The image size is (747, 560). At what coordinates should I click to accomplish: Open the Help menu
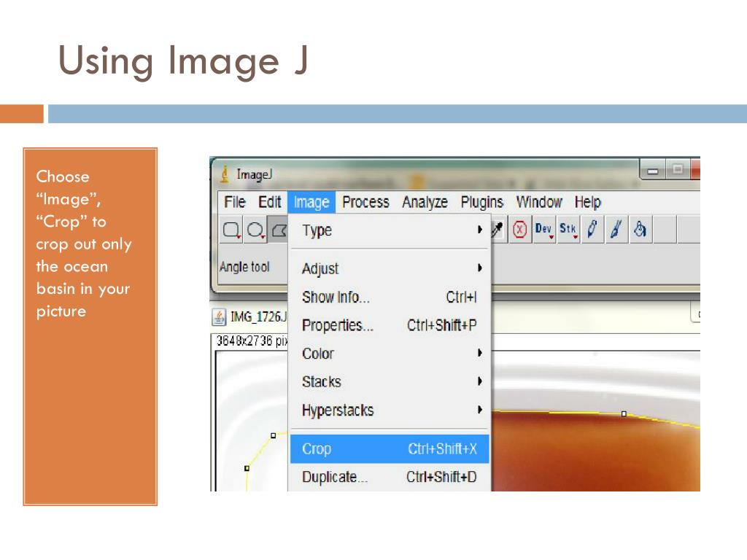588,202
